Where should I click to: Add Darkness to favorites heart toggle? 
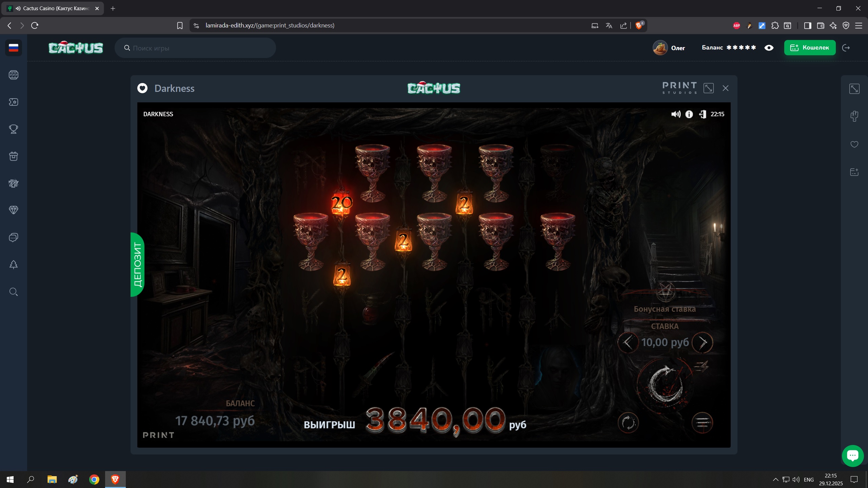click(x=142, y=88)
